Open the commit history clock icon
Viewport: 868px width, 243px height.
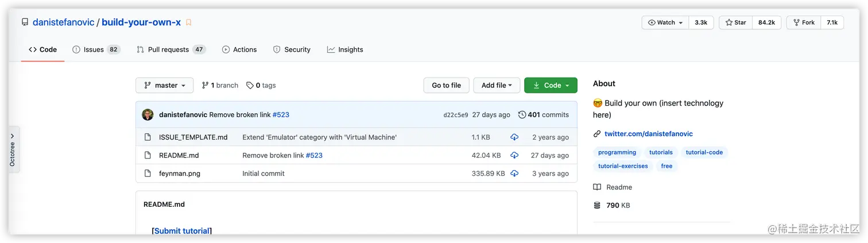(x=522, y=115)
